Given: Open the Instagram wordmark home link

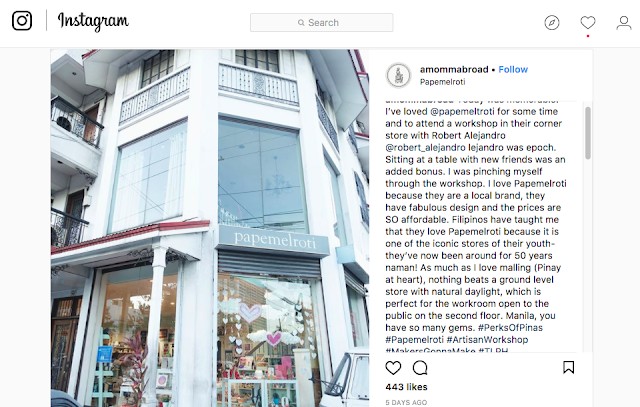Looking at the screenshot, I should [x=93, y=21].
